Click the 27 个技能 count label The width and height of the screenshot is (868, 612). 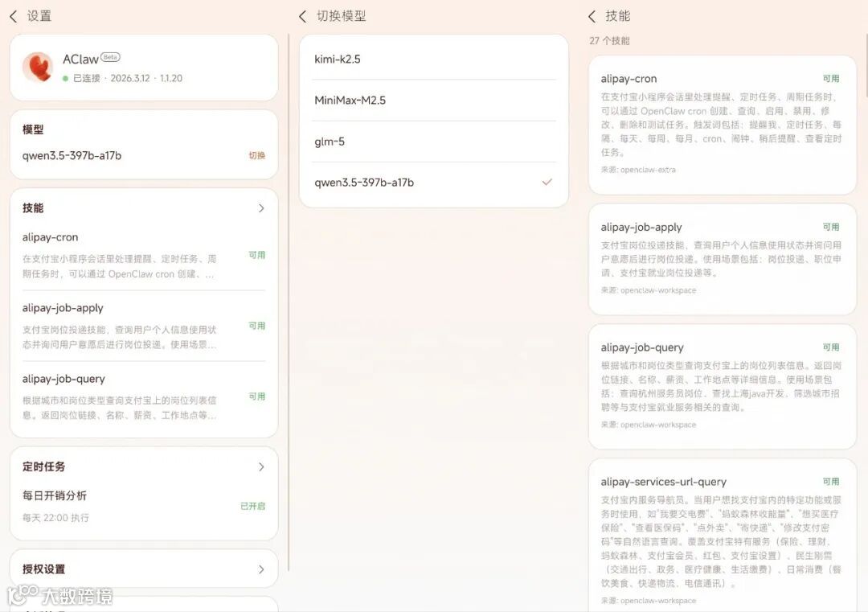(x=609, y=41)
